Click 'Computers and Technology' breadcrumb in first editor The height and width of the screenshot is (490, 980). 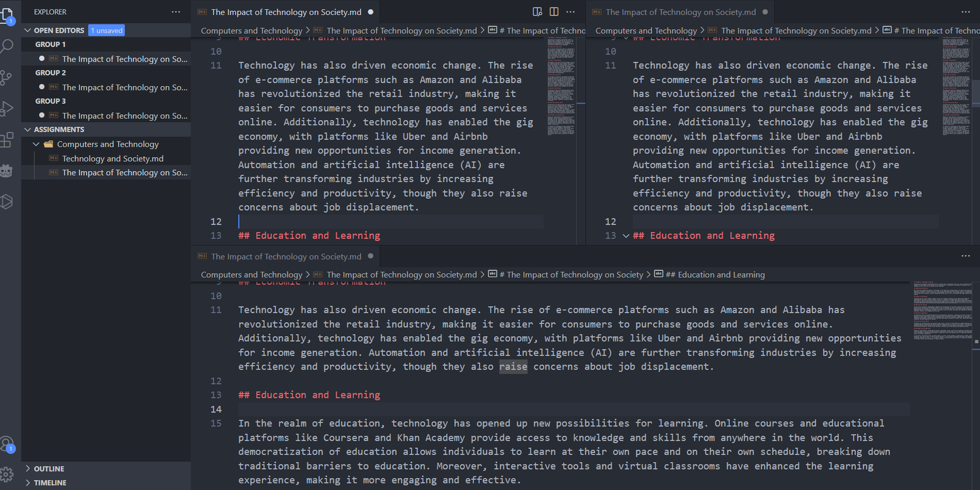tap(251, 30)
